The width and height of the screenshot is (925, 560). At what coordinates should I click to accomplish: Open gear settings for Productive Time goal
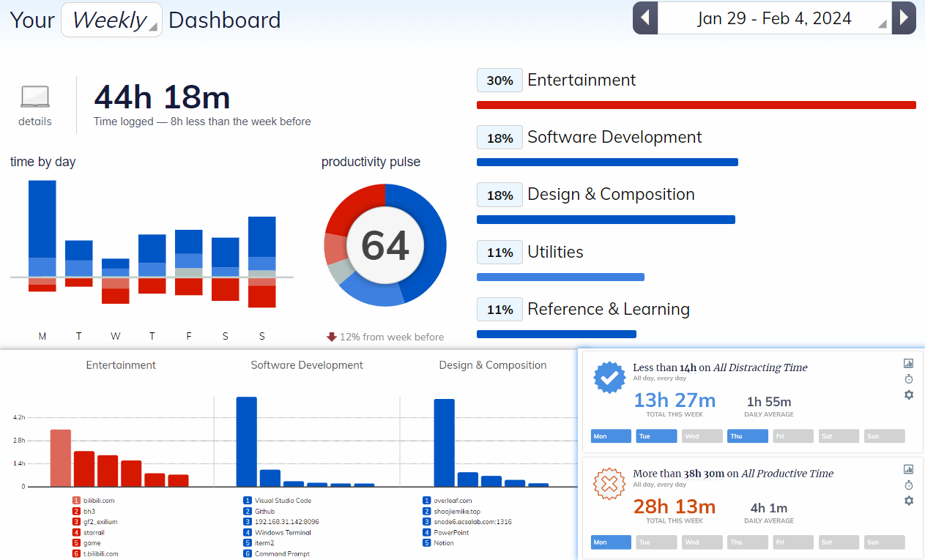909,501
